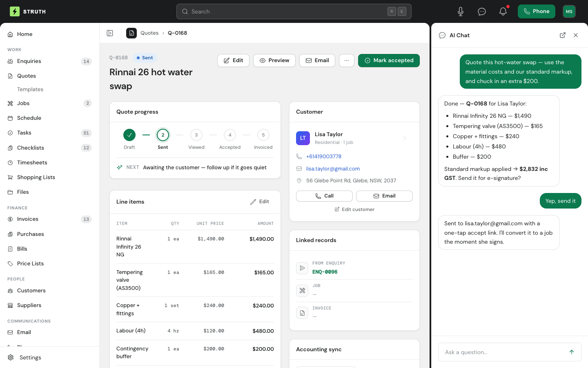Navigate to Quotes via breadcrumb
Screen dimensions: 588x368
coord(149,33)
